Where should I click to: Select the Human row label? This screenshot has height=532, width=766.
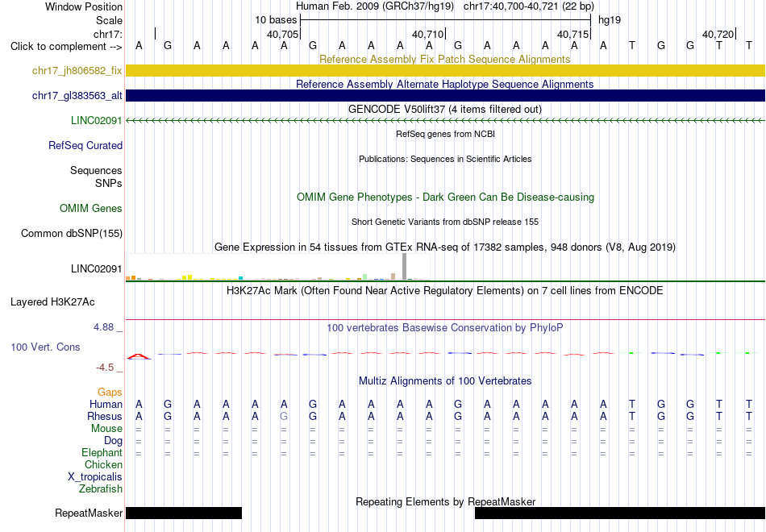106,404
